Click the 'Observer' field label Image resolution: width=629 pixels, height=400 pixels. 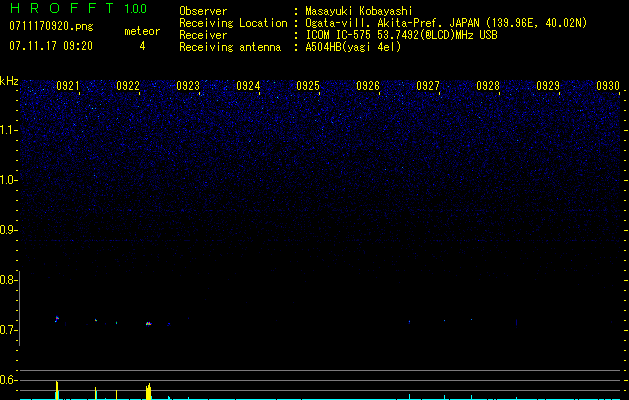203,11
